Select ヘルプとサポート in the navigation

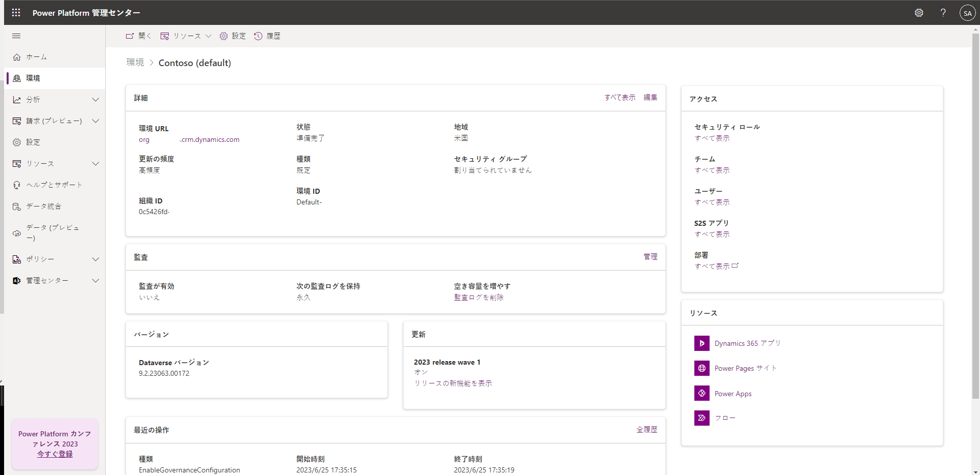point(55,185)
